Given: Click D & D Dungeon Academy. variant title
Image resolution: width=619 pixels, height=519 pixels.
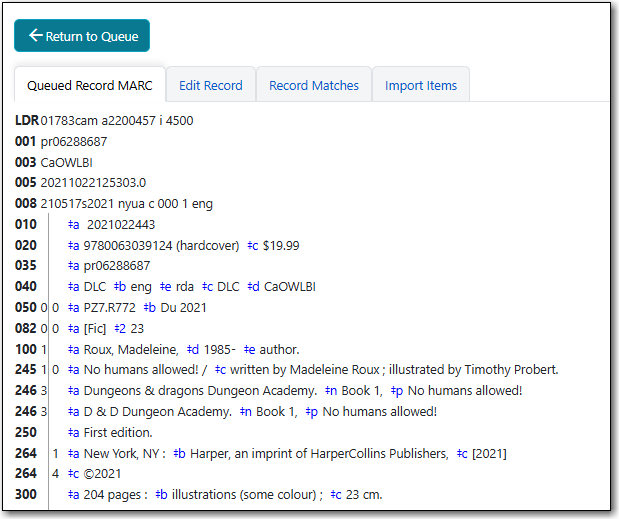Looking at the screenshot, I should point(158,411).
